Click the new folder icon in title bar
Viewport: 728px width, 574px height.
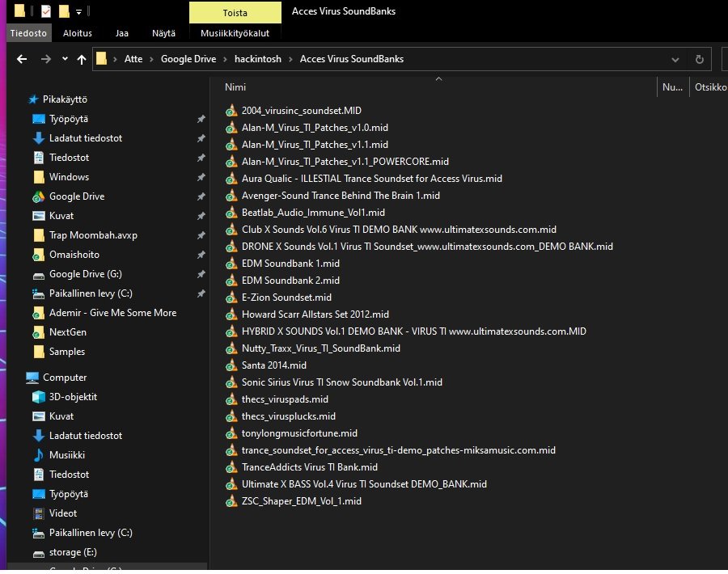(64, 11)
